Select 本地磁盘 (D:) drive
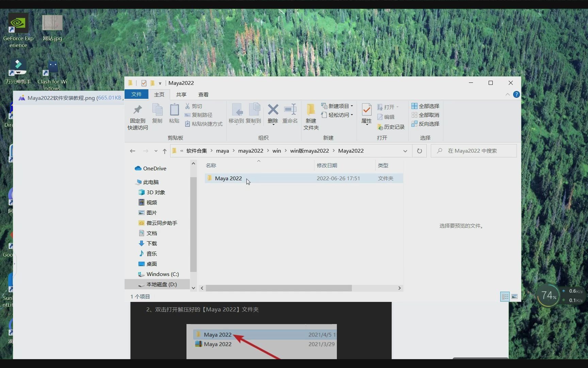This screenshot has height=368, width=588. click(157, 284)
